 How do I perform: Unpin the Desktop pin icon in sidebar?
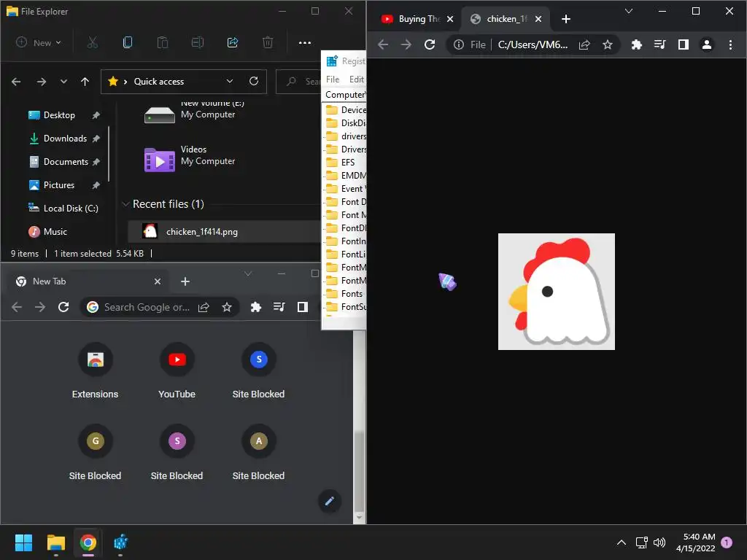96,114
